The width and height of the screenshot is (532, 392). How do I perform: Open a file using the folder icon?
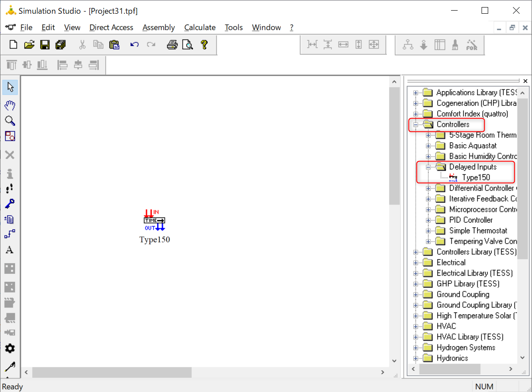point(29,45)
